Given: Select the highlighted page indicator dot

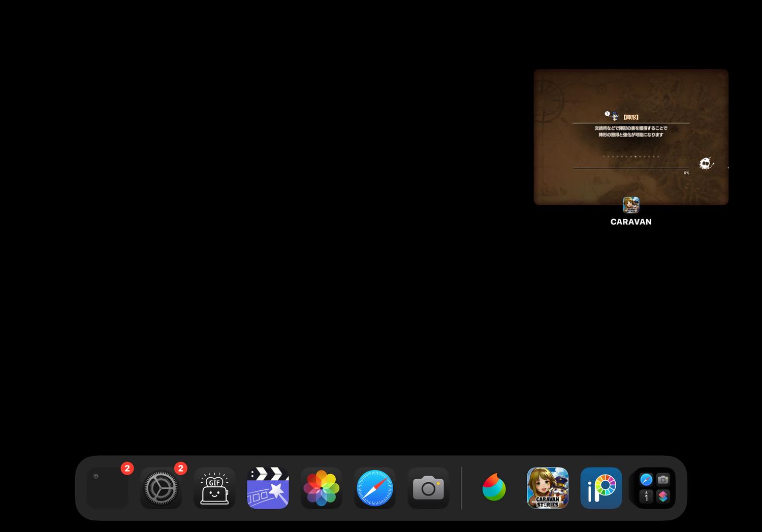Looking at the screenshot, I should (x=636, y=156).
